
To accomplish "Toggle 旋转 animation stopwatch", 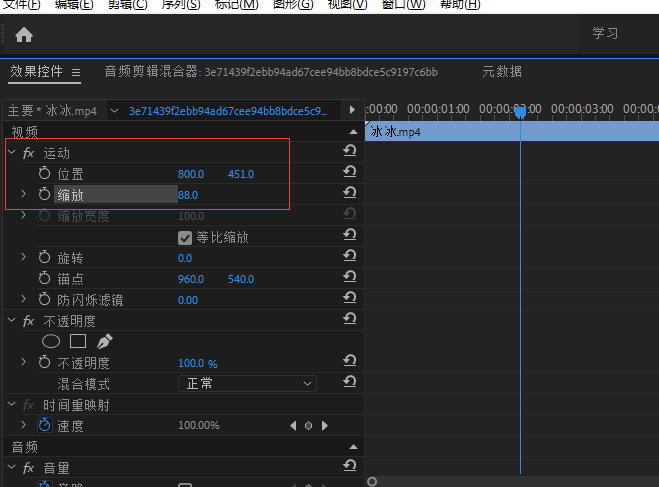I will click(44, 257).
